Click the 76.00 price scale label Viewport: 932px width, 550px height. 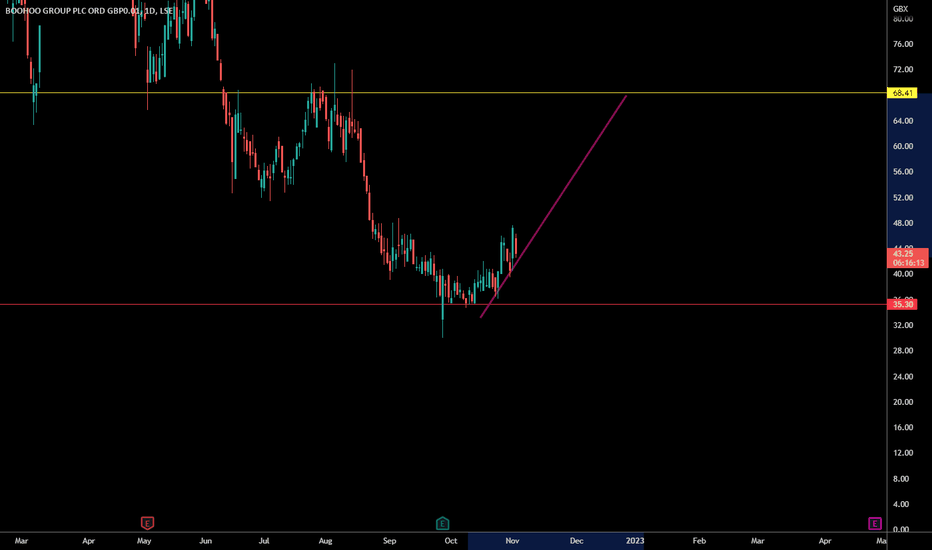[903, 44]
